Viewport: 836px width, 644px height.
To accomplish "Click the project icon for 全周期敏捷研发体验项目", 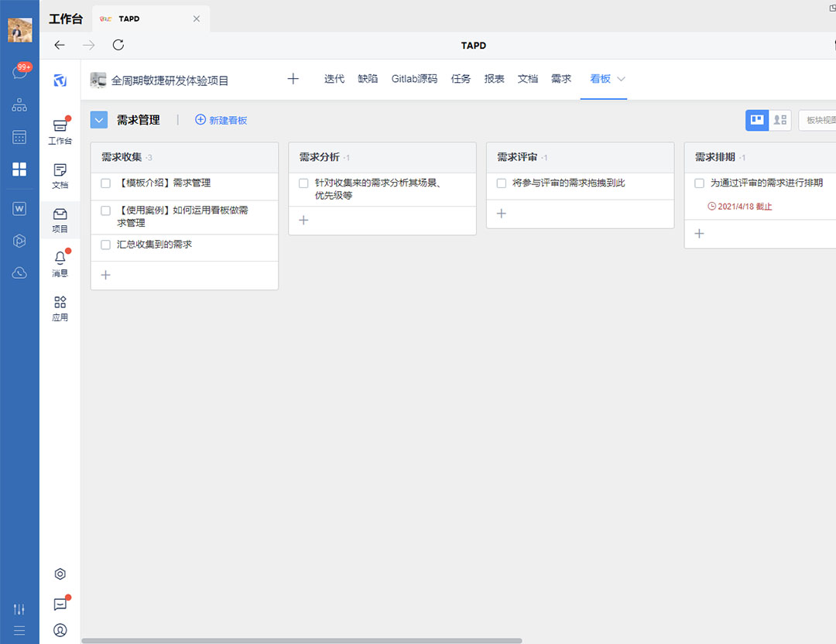I will (x=98, y=80).
